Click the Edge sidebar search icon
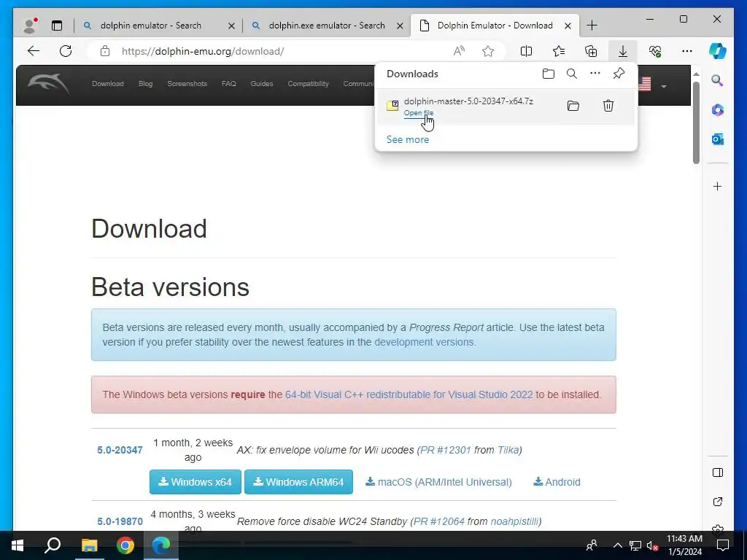 coord(718,80)
